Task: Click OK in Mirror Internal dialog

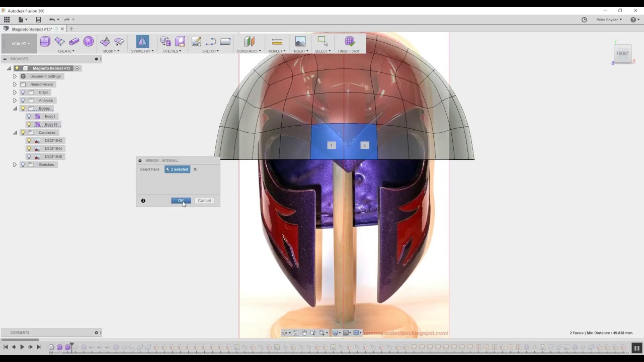Action: (x=181, y=201)
